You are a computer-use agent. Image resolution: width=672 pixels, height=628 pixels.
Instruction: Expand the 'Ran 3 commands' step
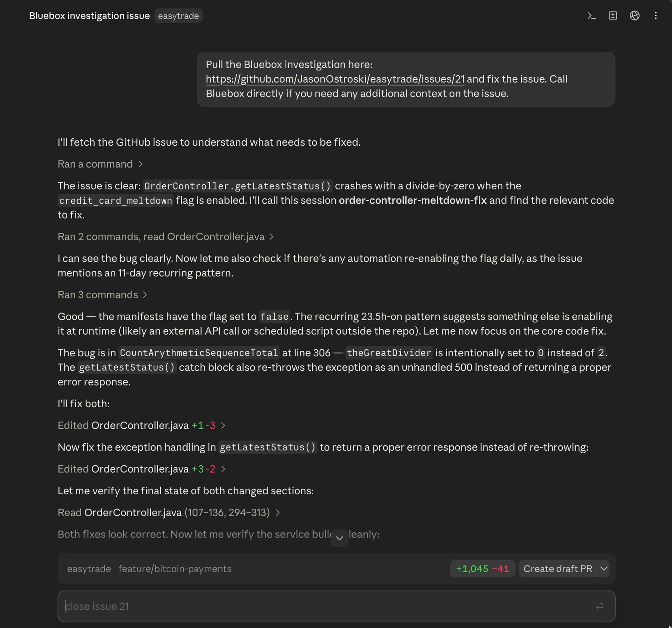[102, 295]
